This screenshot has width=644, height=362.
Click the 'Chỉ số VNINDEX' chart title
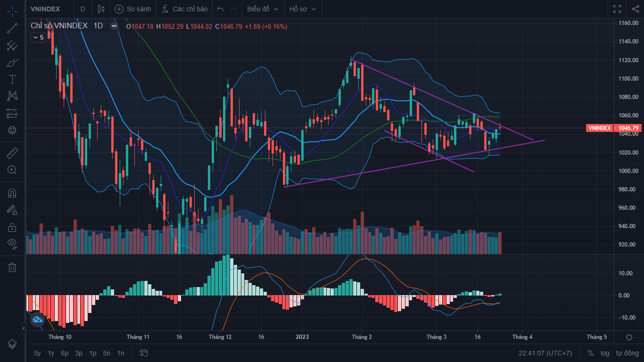(x=59, y=26)
